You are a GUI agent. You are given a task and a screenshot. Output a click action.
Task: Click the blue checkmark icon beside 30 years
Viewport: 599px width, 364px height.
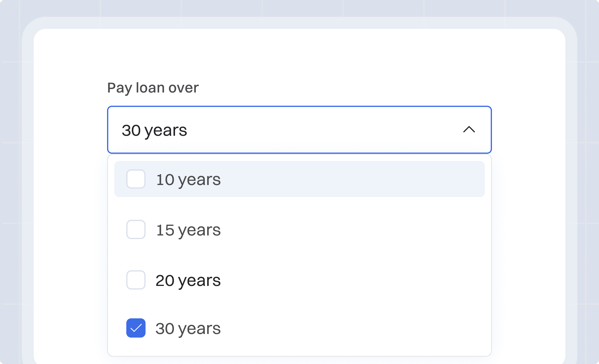pos(136,328)
